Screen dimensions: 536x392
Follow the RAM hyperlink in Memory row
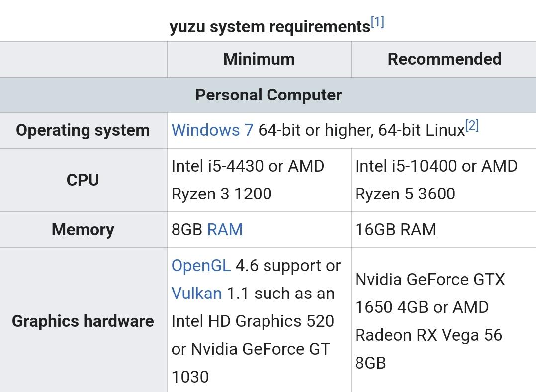[225, 230]
